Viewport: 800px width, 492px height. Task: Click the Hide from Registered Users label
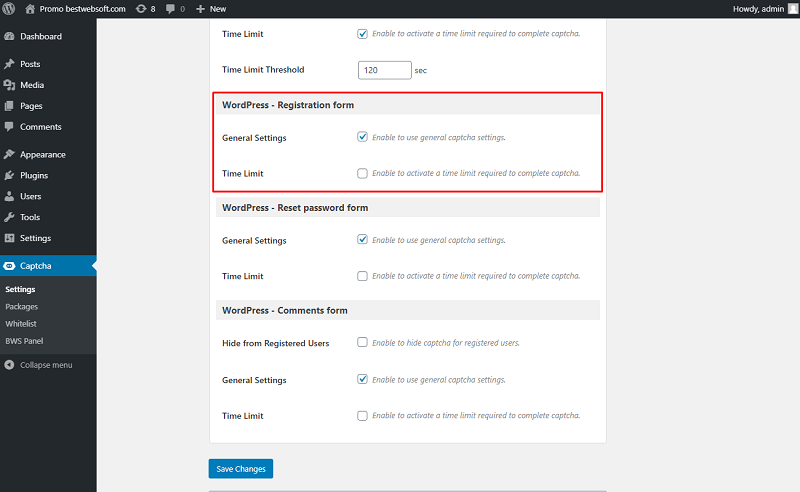[276, 343]
